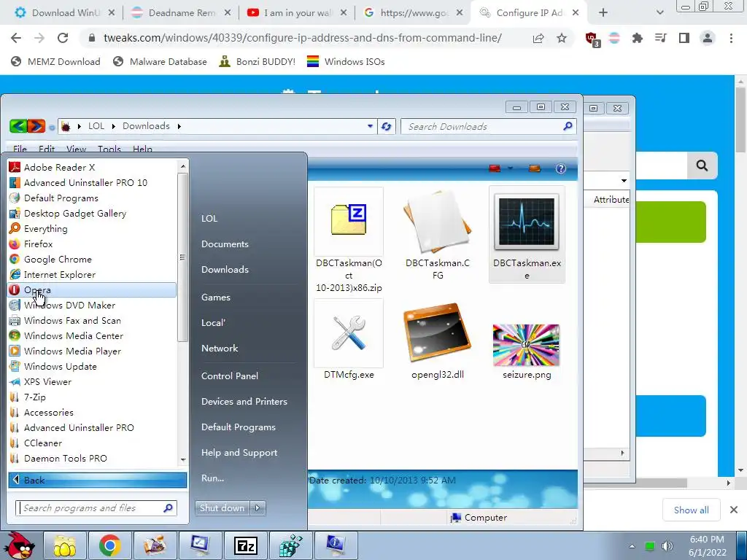
Task: Launch Windows Media Center
Action: [x=92, y=335]
